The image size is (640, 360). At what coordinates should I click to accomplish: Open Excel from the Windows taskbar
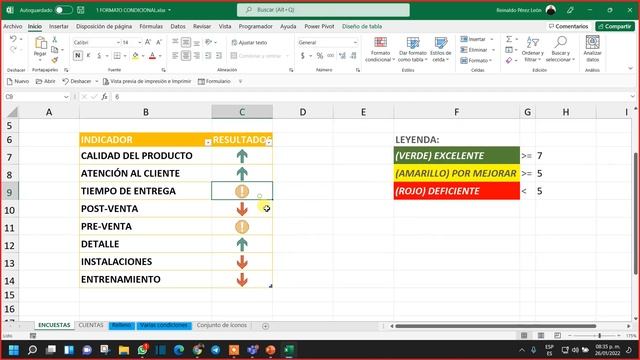pos(289,350)
